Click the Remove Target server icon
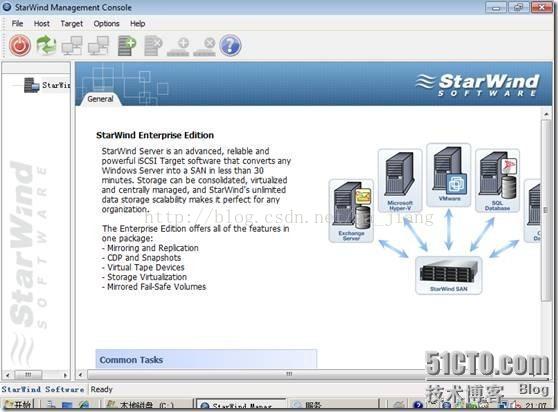 pos(153,46)
